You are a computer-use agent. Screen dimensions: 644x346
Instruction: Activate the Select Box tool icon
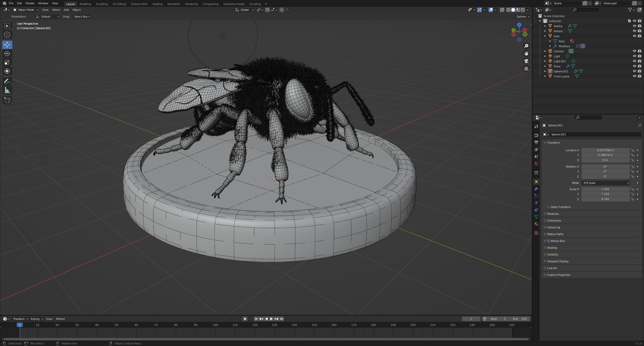[7, 26]
